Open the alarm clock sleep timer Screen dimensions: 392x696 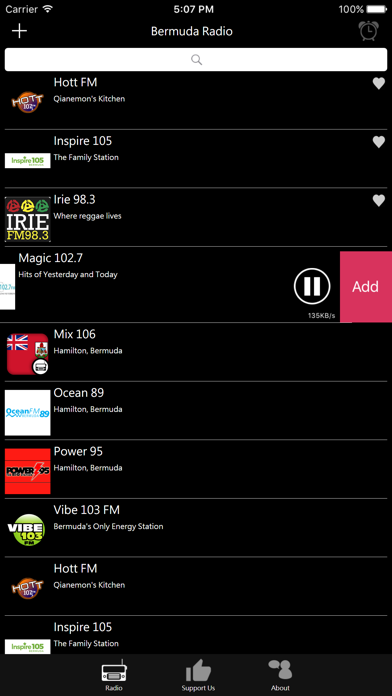tap(368, 31)
